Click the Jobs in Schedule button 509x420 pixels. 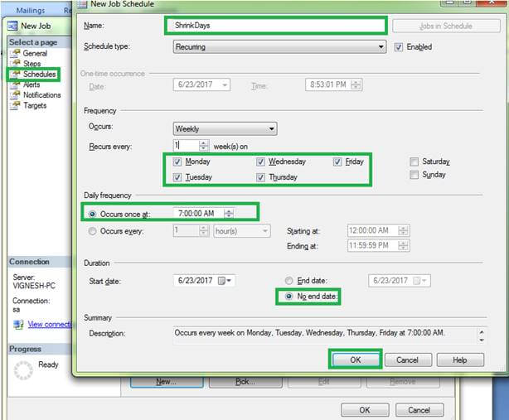pyautogui.click(x=446, y=26)
